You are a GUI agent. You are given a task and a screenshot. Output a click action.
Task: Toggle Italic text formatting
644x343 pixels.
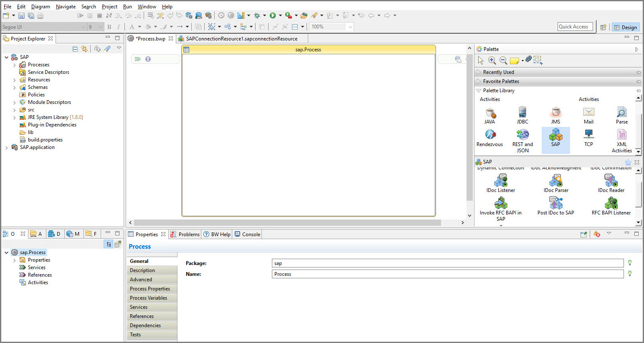click(x=119, y=27)
